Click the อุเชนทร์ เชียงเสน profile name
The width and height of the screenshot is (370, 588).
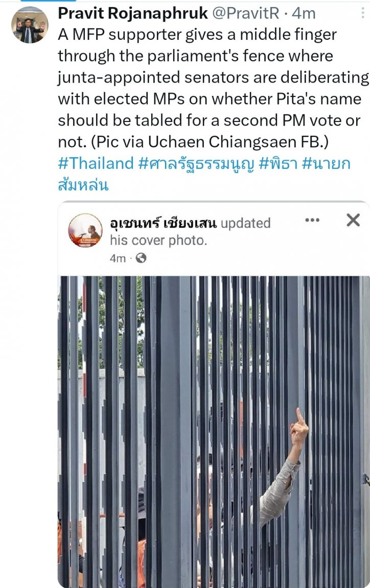click(163, 223)
